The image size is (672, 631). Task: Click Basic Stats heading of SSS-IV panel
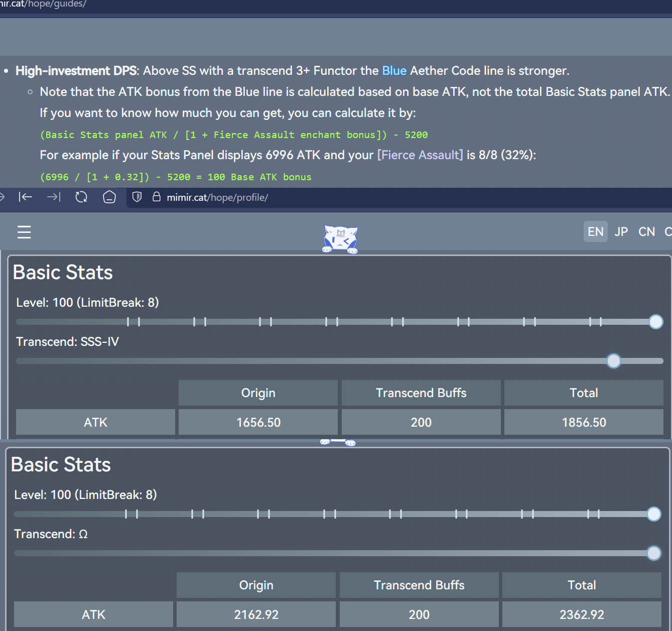pos(63,272)
